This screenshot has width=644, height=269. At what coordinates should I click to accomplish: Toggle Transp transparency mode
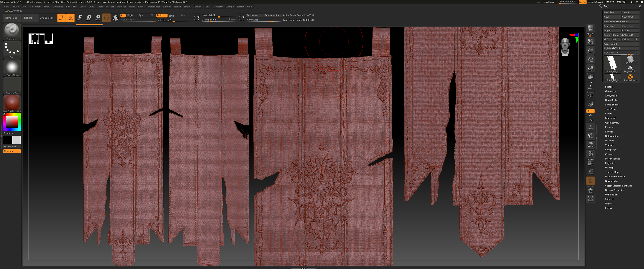(590, 172)
